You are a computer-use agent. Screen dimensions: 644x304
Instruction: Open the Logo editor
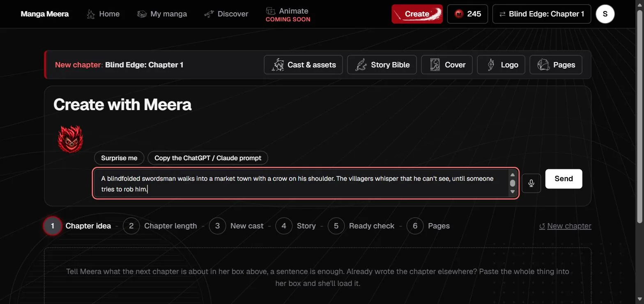click(x=501, y=65)
